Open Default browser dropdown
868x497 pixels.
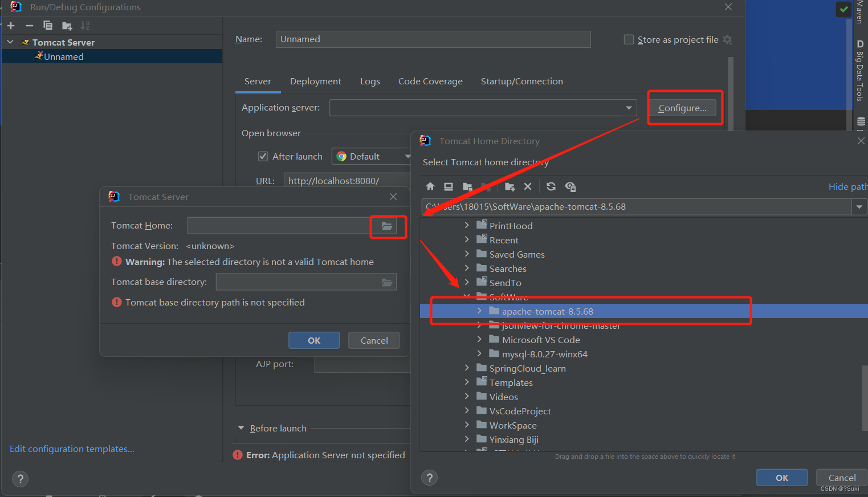coord(407,156)
